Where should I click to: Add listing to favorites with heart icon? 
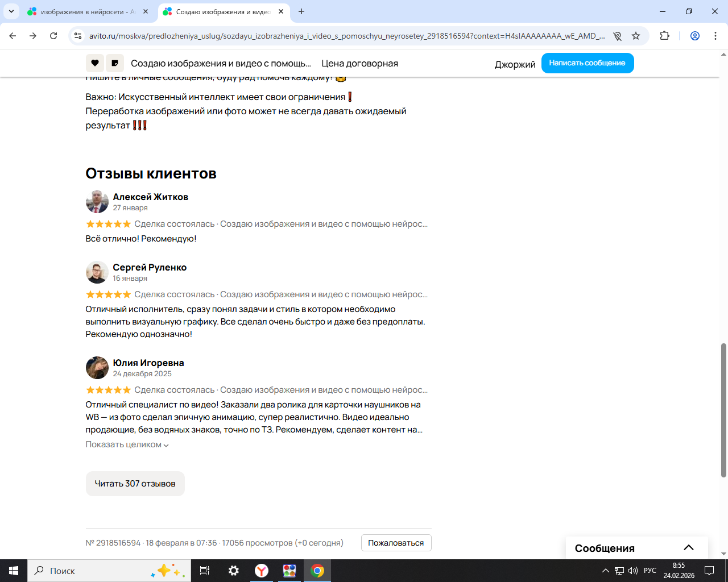coord(94,63)
